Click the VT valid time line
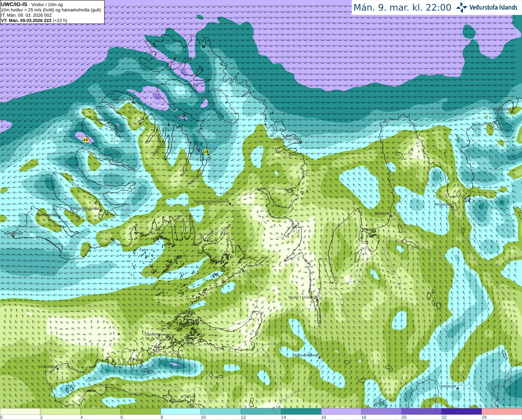The image size is (522, 420). pos(34,20)
